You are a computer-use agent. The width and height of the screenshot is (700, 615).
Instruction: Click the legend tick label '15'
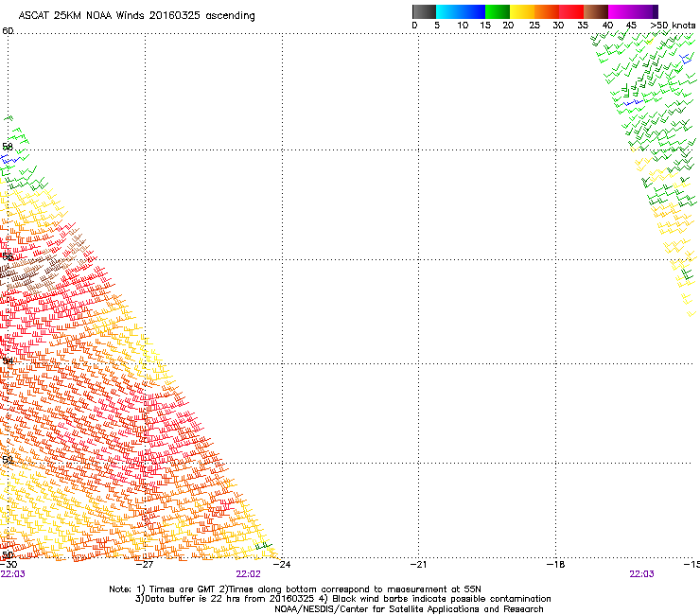pos(485,26)
